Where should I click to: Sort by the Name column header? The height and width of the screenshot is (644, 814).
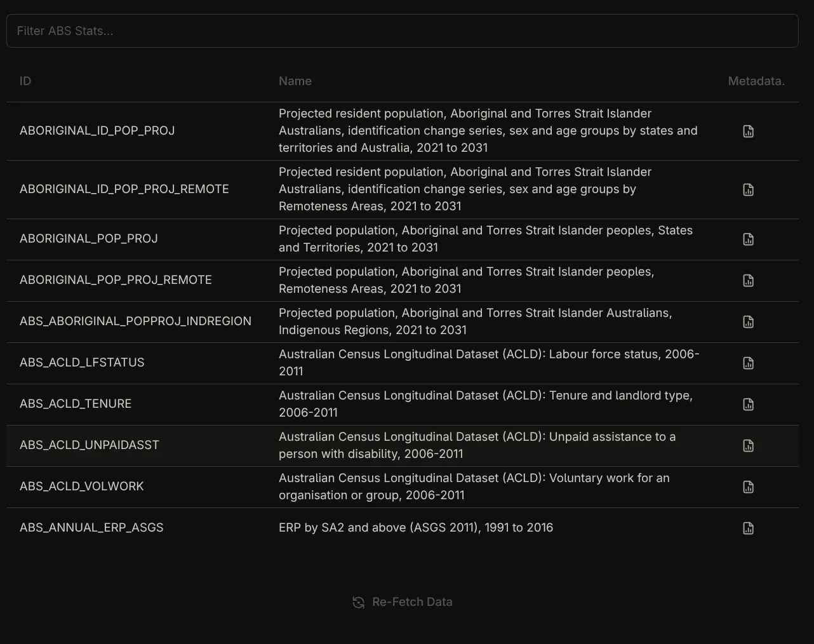click(295, 81)
